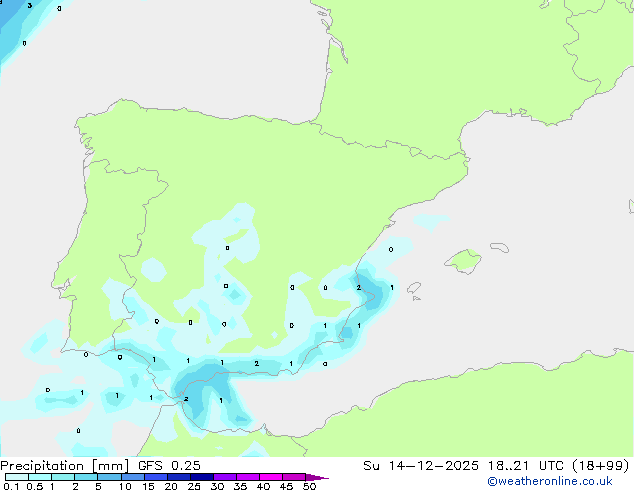The width and height of the screenshot is (634, 490).
Task: Click the weatheronline.co.uk copyright link
Action: 550,481
